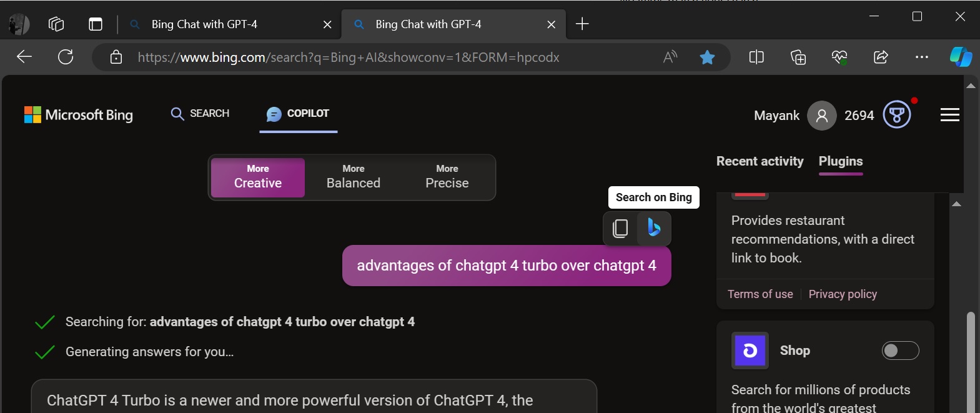The height and width of the screenshot is (413, 980).
Task: Choose More Creative conversation style
Action: [x=258, y=177]
